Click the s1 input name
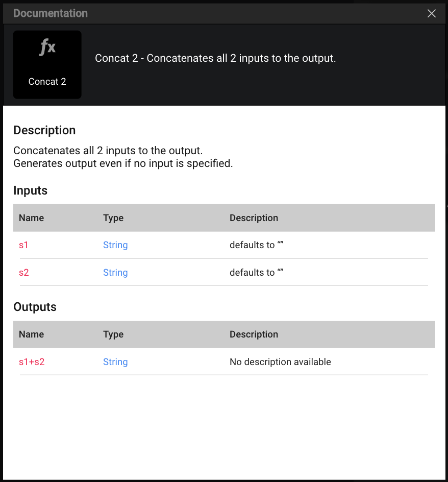 (x=23, y=245)
